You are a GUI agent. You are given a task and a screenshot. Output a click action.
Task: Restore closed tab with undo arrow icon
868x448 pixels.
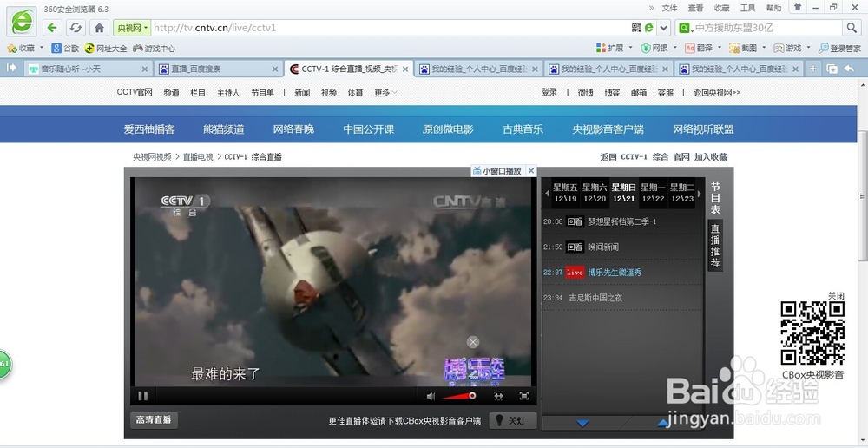[x=849, y=69]
